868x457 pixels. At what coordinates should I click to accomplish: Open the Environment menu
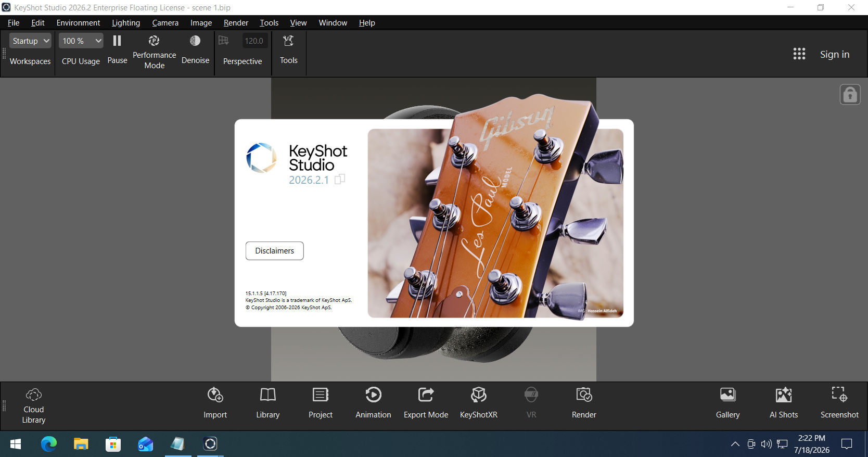point(78,23)
